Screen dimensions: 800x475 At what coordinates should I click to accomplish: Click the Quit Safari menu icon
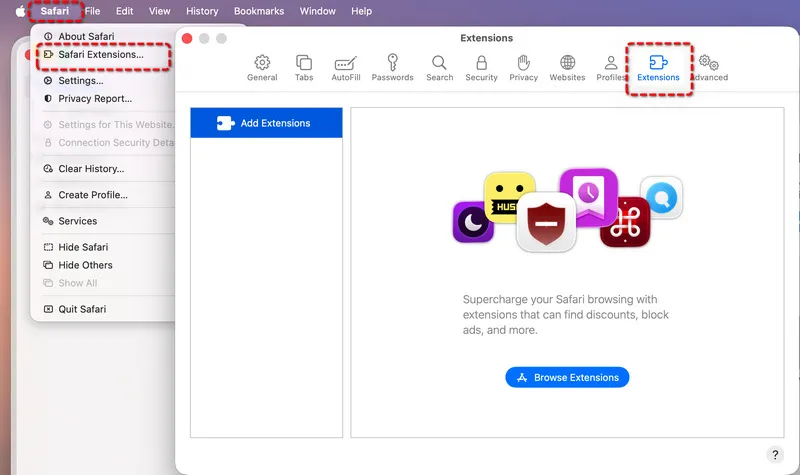48,309
